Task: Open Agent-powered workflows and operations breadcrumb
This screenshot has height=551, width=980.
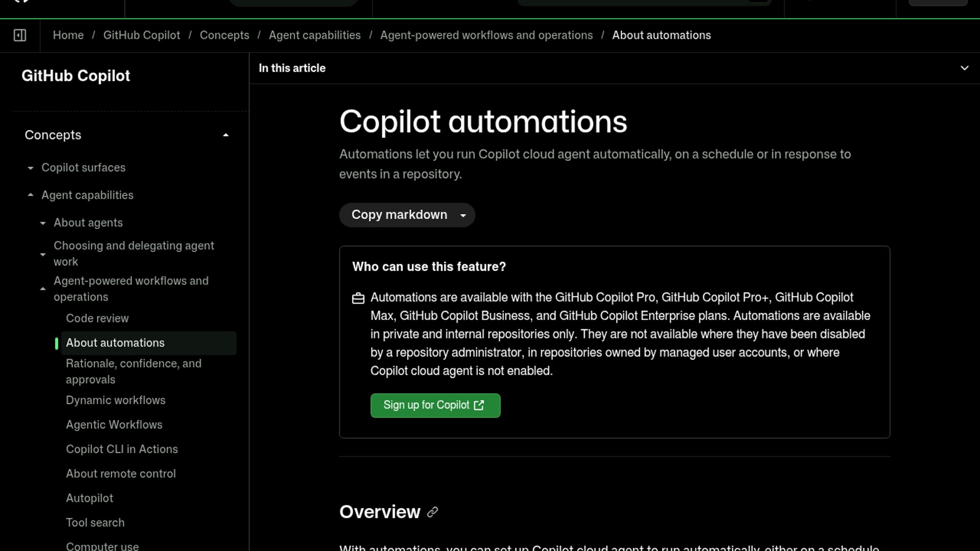Action: (486, 35)
